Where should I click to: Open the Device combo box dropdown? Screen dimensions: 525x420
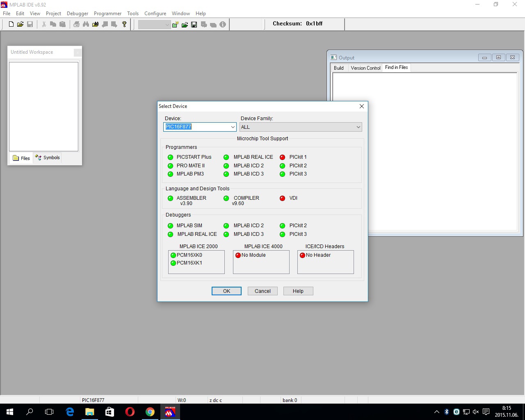pos(233,127)
